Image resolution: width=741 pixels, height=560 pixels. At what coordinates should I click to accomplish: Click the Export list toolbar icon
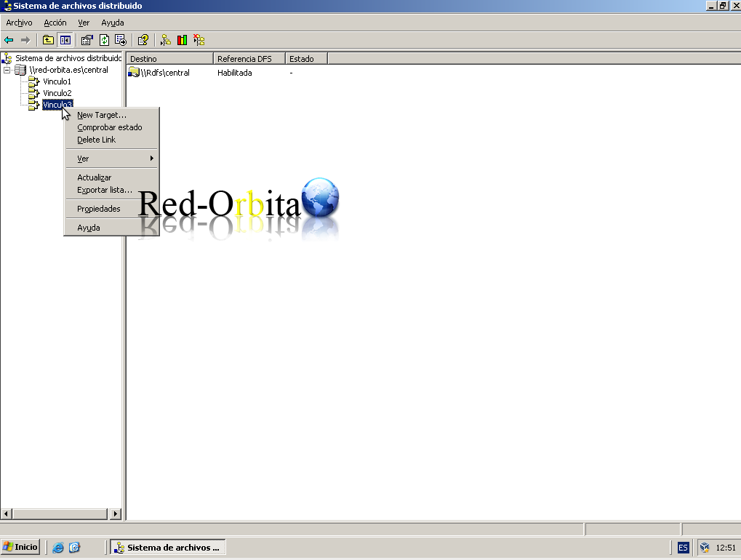(x=121, y=40)
